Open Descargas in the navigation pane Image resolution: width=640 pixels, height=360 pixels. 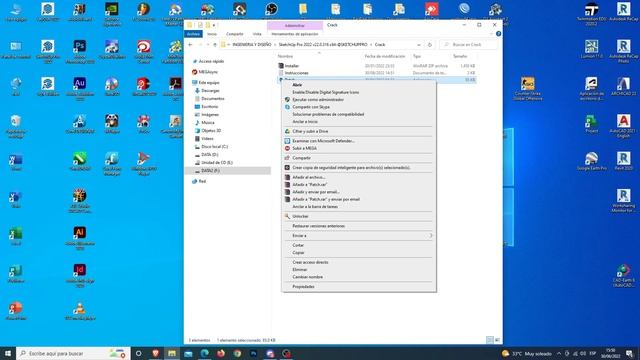(x=210, y=91)
